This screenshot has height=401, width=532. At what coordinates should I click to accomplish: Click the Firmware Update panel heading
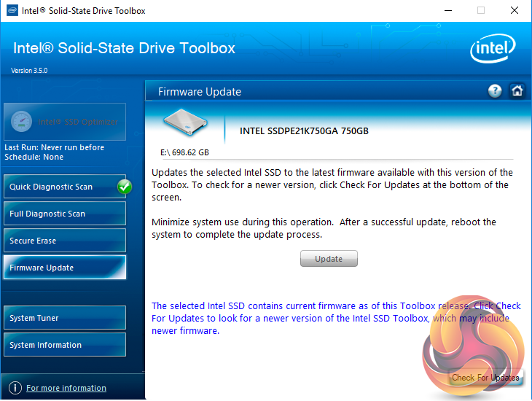(200, 92)
